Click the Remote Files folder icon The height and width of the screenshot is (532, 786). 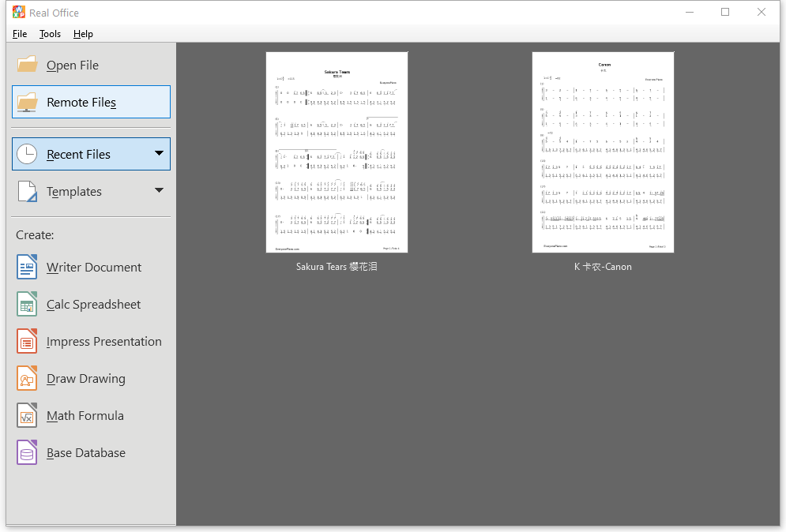tap(27, 102)
